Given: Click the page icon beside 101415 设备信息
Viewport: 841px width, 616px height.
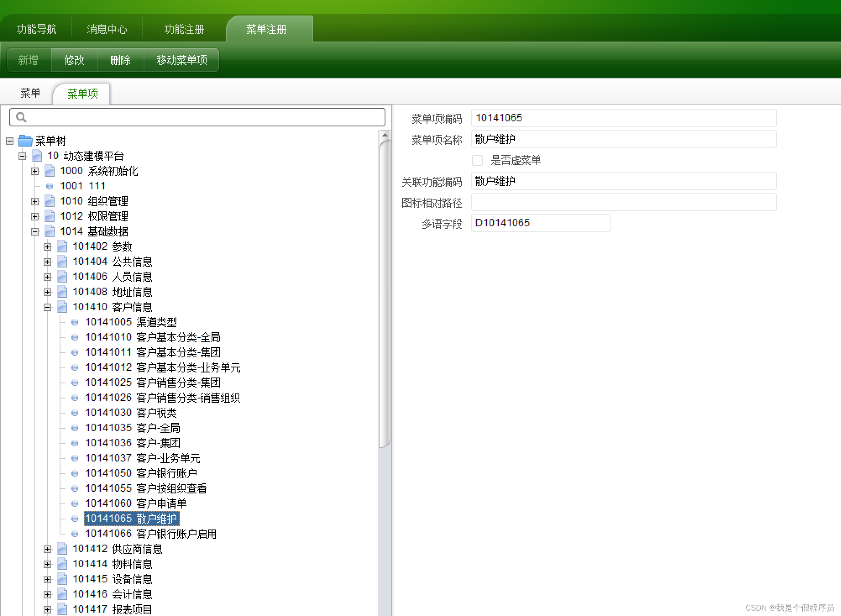Looking at the screenshot, I should tap(62, 579).
